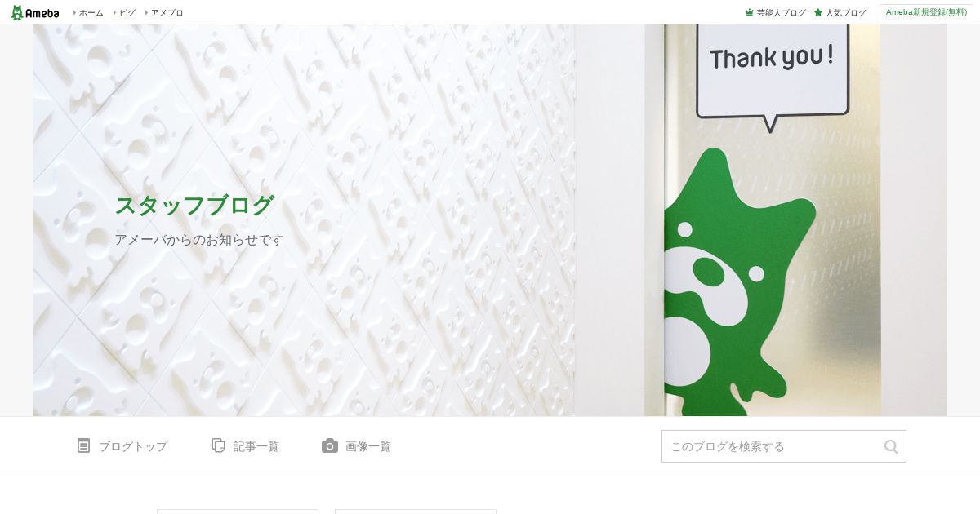Select the document icon for ブログトップ
The width and height of the screenshot is (980, 514).
click(x=83, y=445)
